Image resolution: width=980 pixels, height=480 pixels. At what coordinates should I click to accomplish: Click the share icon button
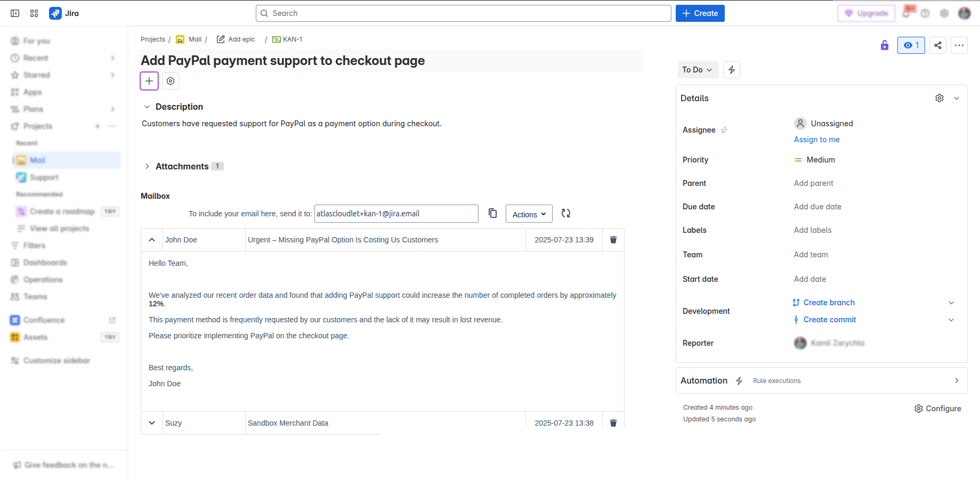pos(938,45)
